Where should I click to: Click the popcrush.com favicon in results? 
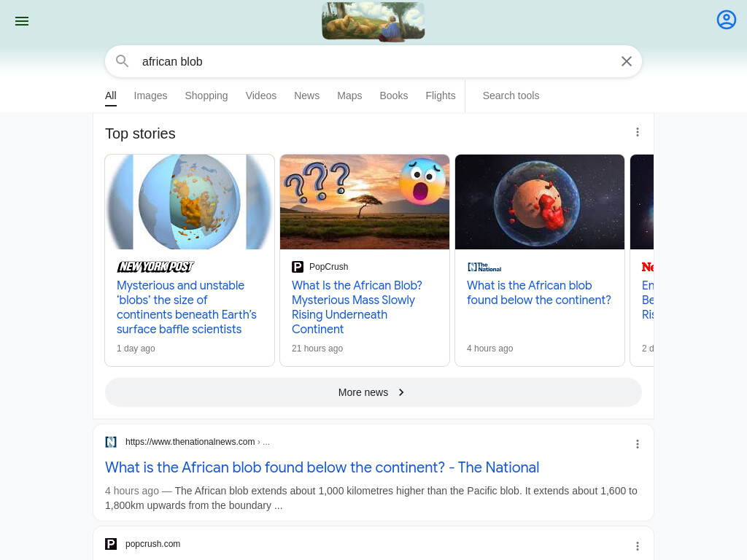point(111,544)
